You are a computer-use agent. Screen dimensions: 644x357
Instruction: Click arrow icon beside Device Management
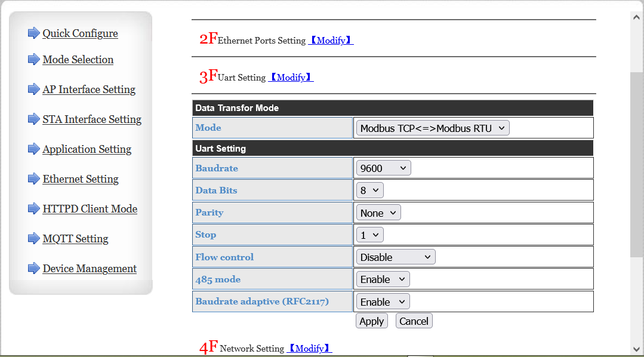click(x=33, y=269)
